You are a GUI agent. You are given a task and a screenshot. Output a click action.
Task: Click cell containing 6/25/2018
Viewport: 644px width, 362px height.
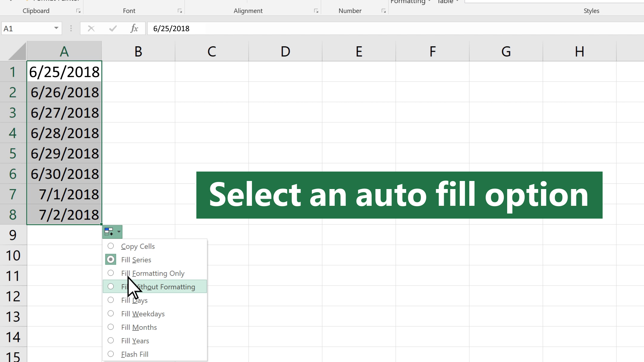coord(64,72)
